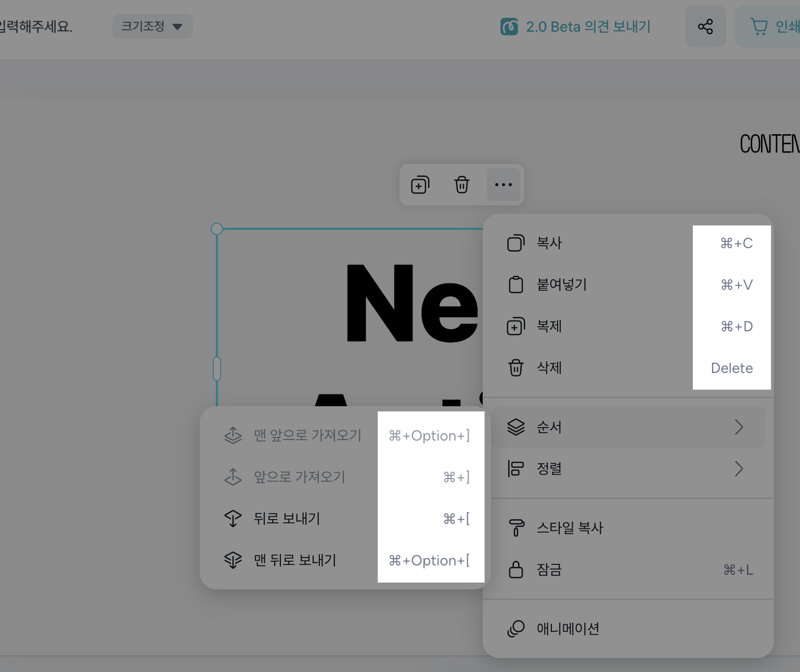Click the lock icon next to 잠금
800x672 pixels.
coord(515,570)
